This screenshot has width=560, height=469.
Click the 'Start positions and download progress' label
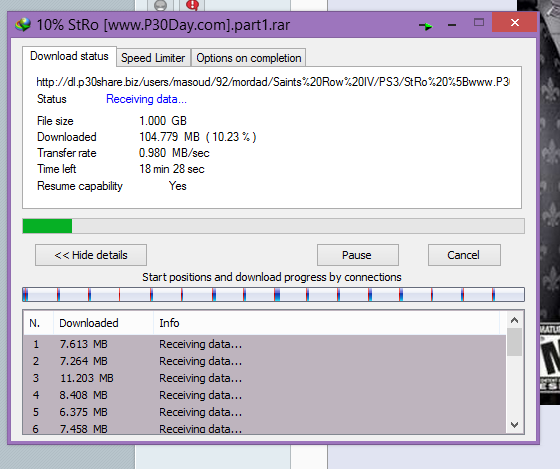coord(272,277)
